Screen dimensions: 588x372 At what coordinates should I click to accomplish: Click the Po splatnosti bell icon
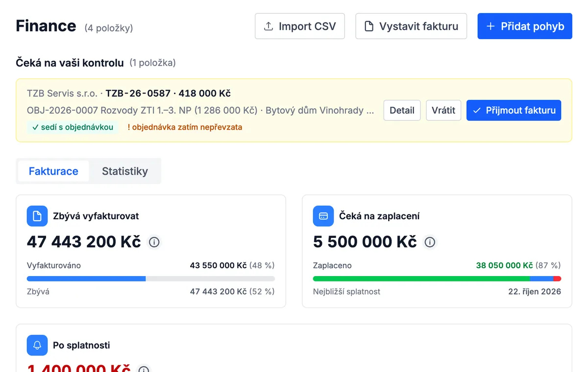(37, 345)
